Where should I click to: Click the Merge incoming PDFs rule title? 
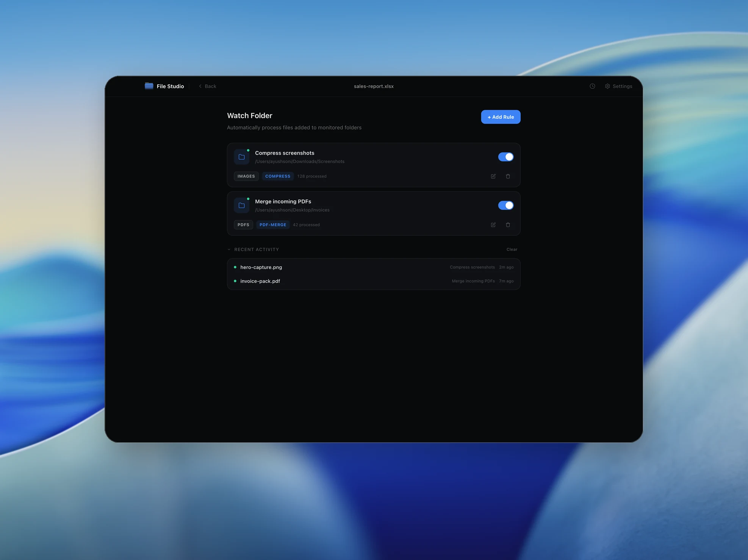point(283,201)
